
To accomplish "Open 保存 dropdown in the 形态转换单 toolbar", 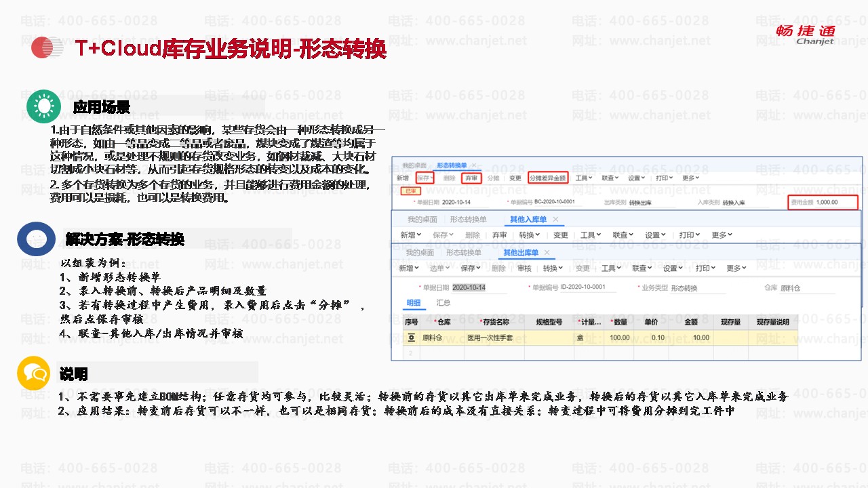I will point(425,178).
